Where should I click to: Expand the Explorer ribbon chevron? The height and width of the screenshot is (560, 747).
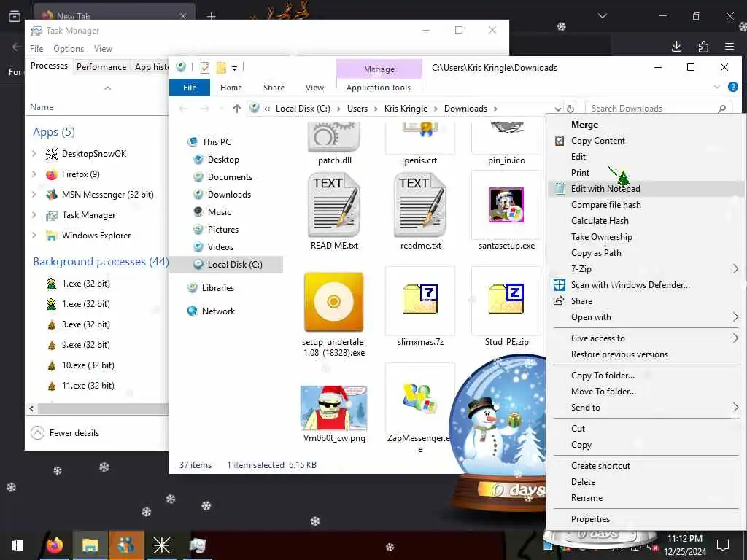717,87
